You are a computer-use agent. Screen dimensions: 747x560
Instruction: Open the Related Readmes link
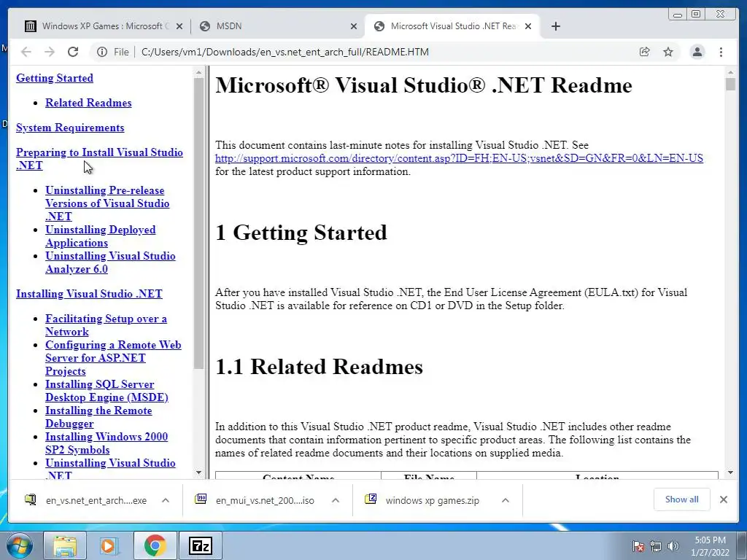pos(88,103)
